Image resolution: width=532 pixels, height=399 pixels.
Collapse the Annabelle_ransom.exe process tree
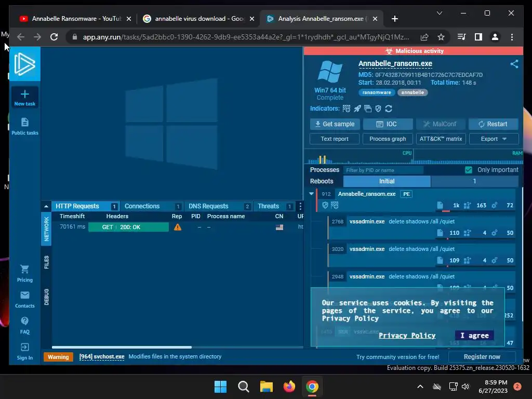point(312,194)
